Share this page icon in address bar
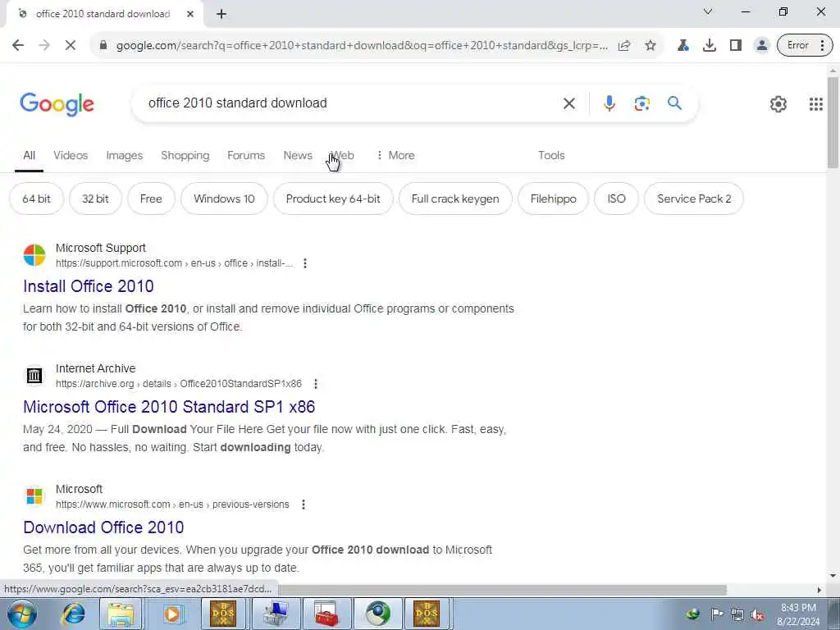Viewport: 840px width, 630px height. coord(624,46)
